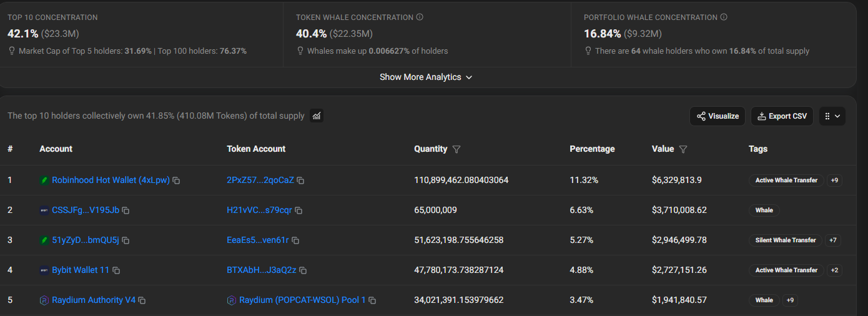
Task: Expand +9 tags for Robinhood Hot Wallet
Action: click(x=834, y=180)
